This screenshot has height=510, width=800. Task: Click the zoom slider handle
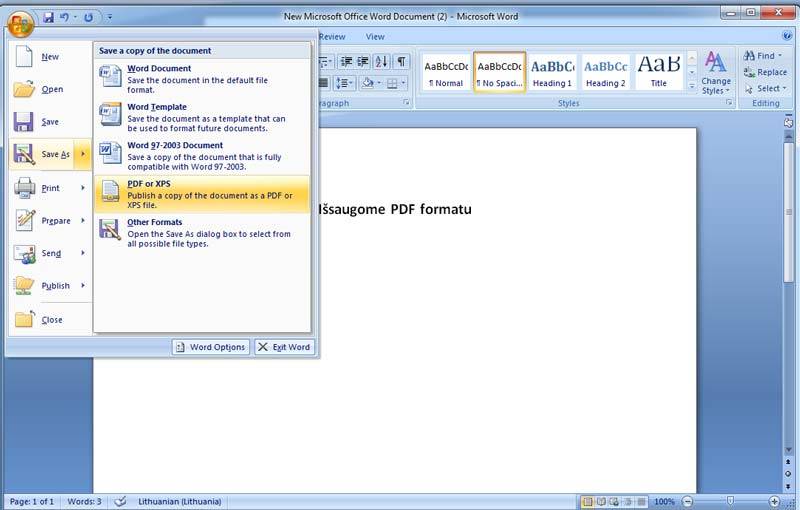click(x=731, y=501)
